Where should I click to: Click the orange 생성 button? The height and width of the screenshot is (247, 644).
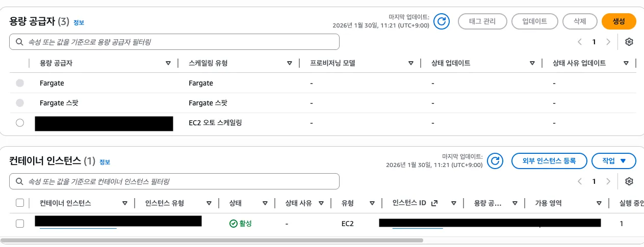click(619, 21)
